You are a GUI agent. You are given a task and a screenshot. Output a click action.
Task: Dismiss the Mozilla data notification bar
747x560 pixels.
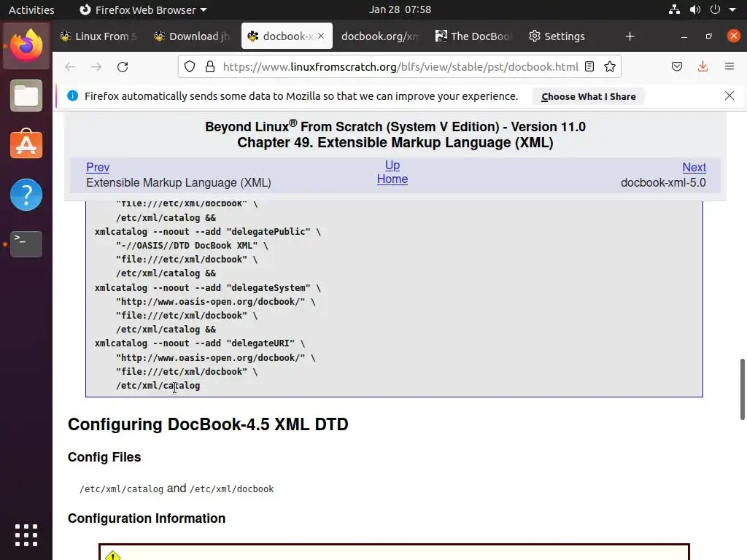coord(729,96)
